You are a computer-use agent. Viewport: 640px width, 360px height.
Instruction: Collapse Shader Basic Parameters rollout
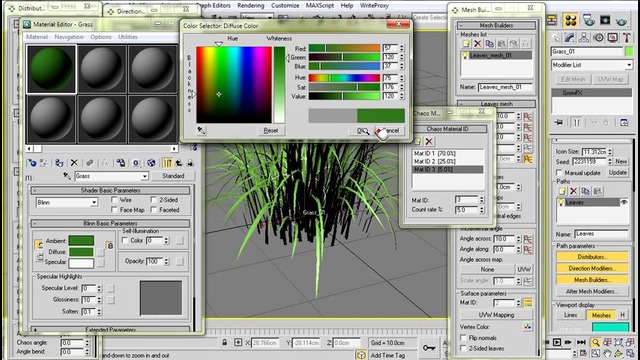tap(110, 191)
